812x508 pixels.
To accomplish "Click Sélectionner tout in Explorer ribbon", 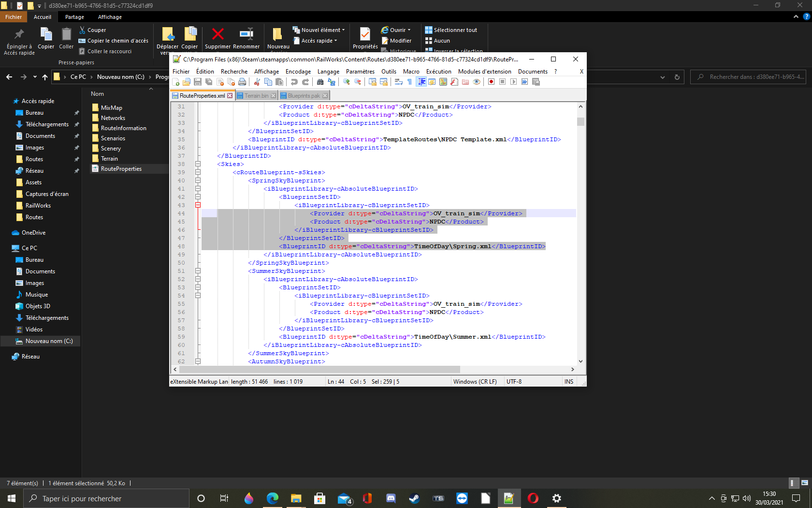I will click(x=451, y=30).
